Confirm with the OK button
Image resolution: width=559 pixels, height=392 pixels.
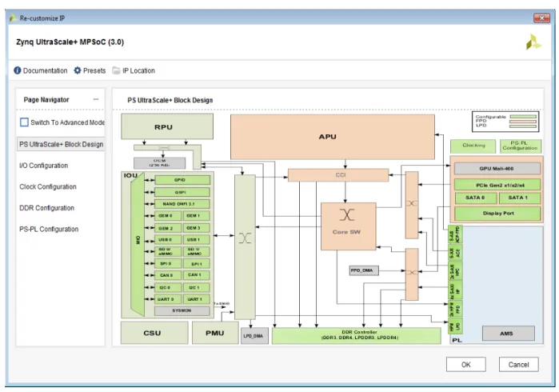point(465,365)
